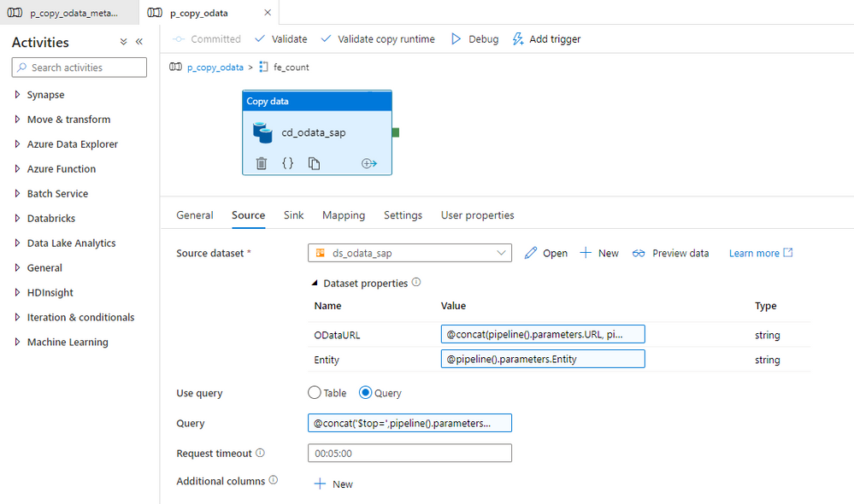Click the Debug button

tap(474, 39)
